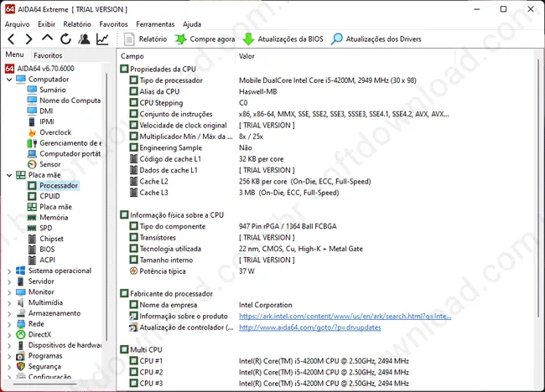This screenshot has width=545, height=392.
Task: Select Memória in the tree
Action: 54,218
